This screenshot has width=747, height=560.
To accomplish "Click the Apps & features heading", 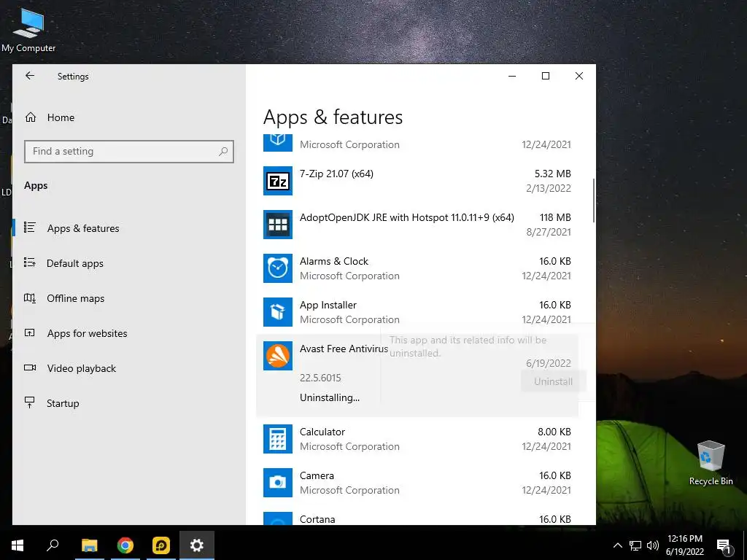I will tap(333, 117).
